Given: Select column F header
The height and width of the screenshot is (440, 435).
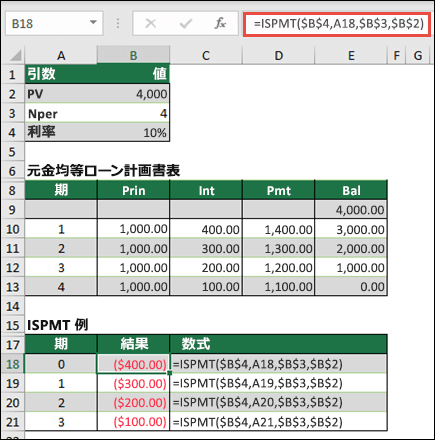Looking at the screenshot, I should [396, 55].
